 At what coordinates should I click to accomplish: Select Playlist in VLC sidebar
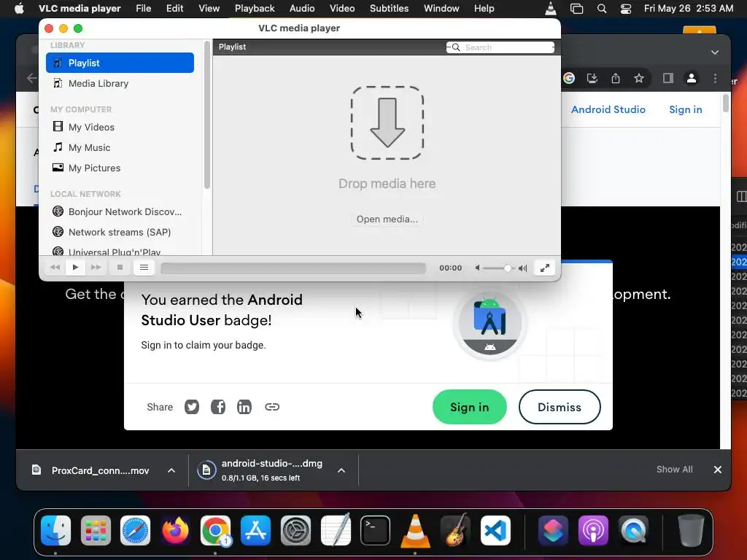coord(120,63)
